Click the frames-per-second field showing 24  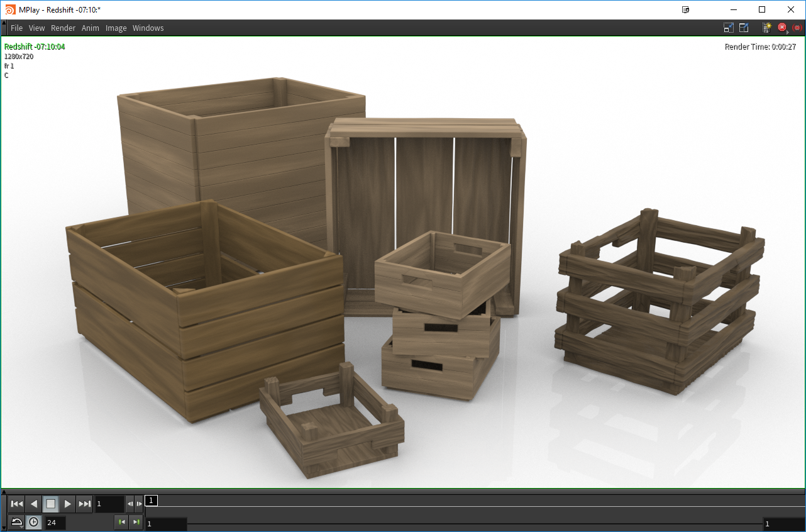click(55, 523)
